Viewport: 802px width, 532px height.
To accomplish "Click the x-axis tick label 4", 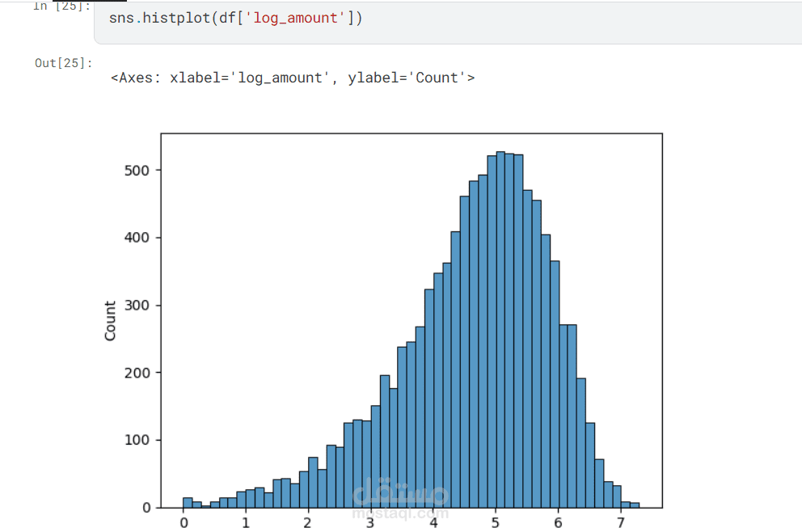I will tap(433, 523).
